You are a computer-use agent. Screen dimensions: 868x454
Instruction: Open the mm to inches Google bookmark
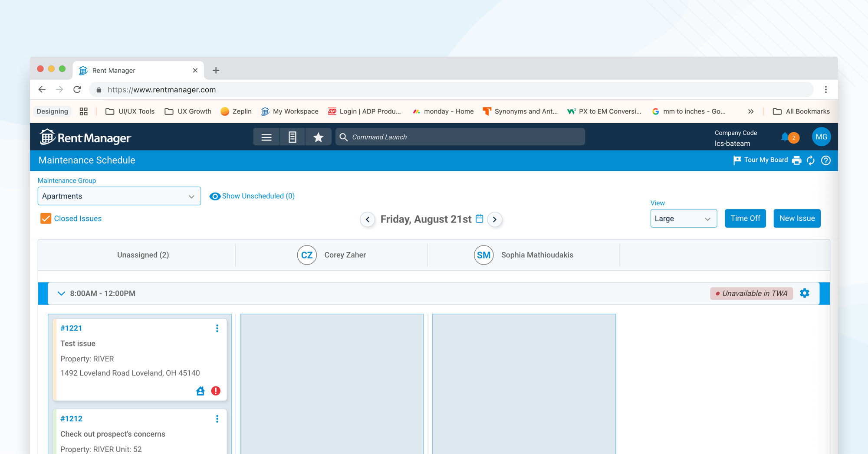pyautogui.click(x=688, y=111)
